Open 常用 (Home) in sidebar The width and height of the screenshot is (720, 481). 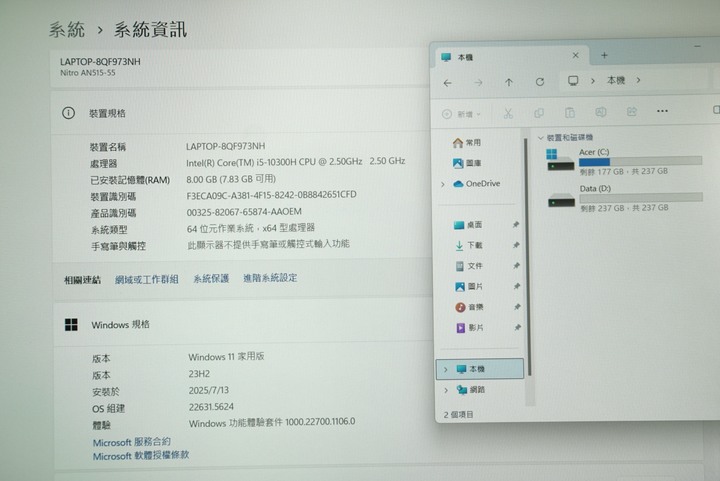point(467,143)
